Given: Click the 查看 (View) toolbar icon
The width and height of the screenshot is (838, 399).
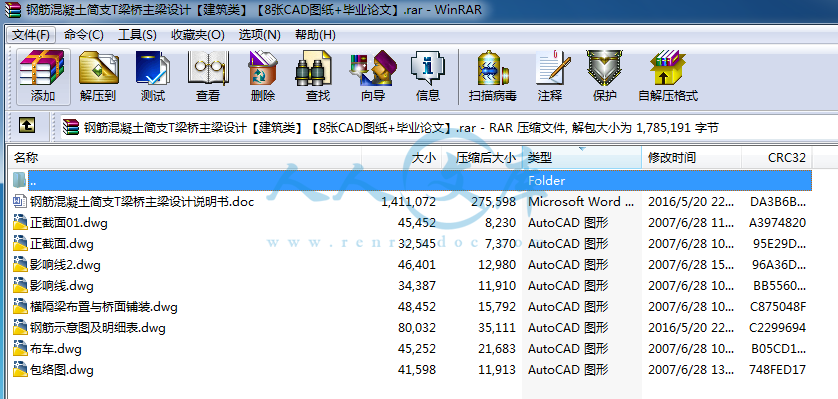Looking at the screenshot, I should (x=208, y=68).
